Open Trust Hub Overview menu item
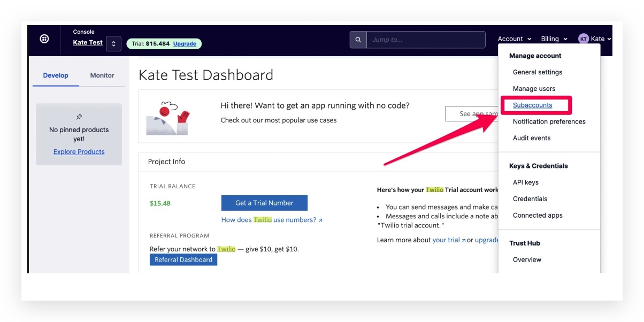 pyautogui.click(x=527, y=260)
